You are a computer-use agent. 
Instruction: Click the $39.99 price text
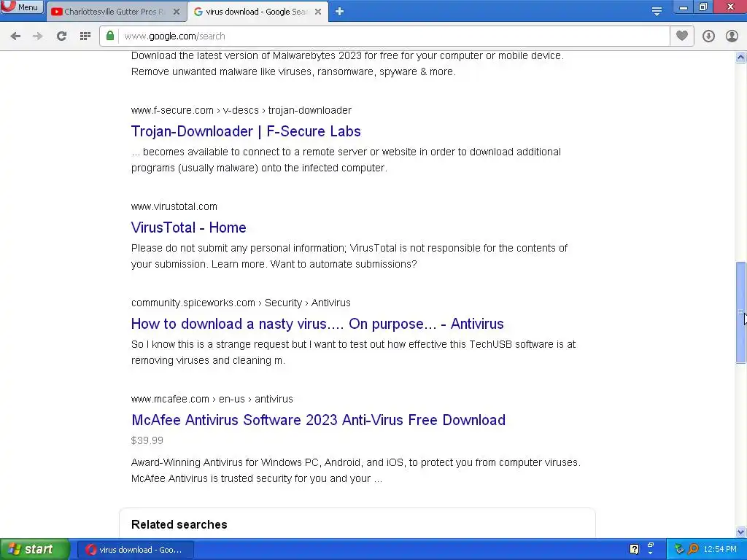(x=147, y=440)
